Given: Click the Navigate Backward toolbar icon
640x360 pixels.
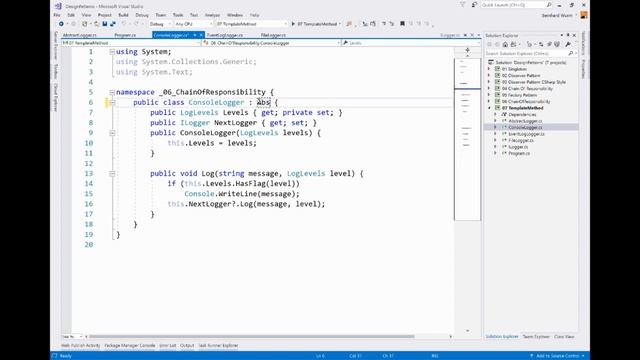Looking at the screenshot, I should pyautogui.click(x=61, y=24).
